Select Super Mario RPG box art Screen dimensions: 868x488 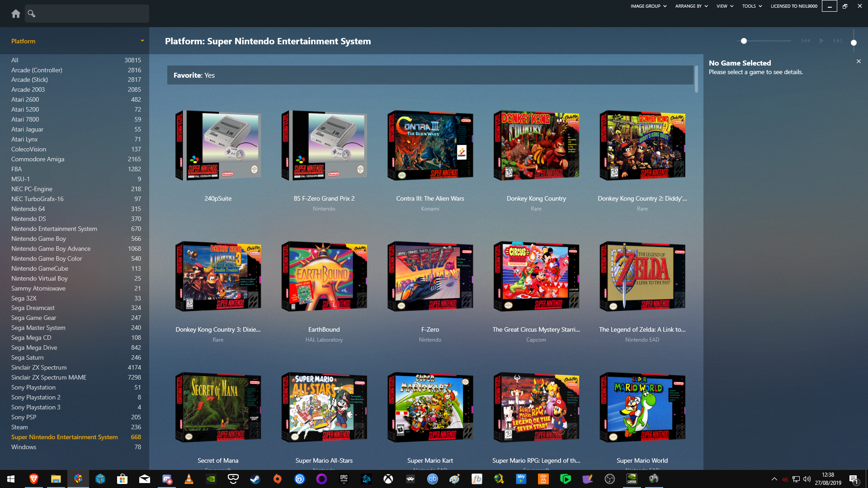[536, 408]
